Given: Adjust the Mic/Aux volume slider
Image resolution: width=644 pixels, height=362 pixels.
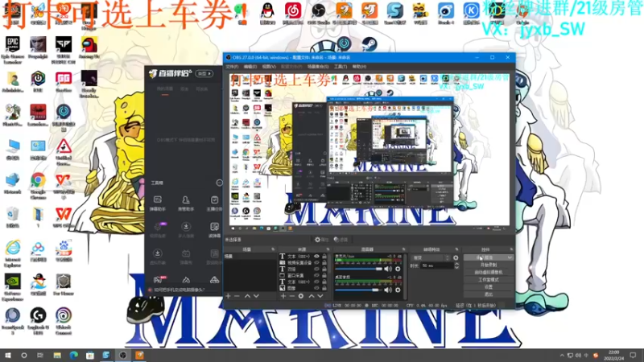Looking at the screenshot, I should tap(358, 269).
